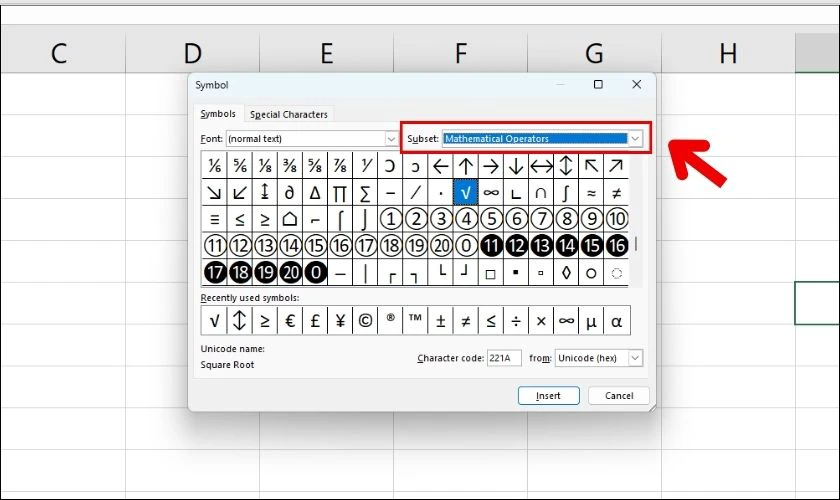
Task: Select the black circled 11 symbol
Action: 491,245
